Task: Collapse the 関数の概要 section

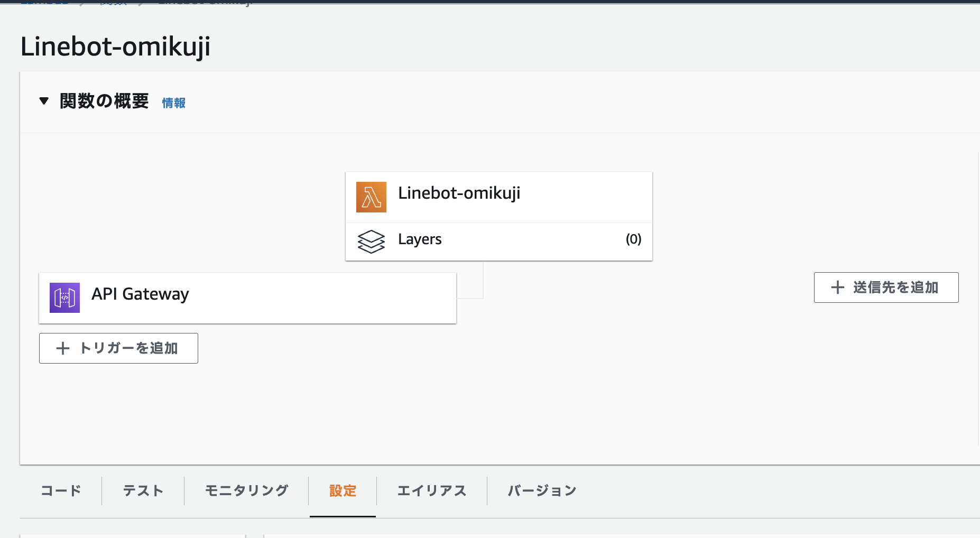Action: (x=44, y=101)
